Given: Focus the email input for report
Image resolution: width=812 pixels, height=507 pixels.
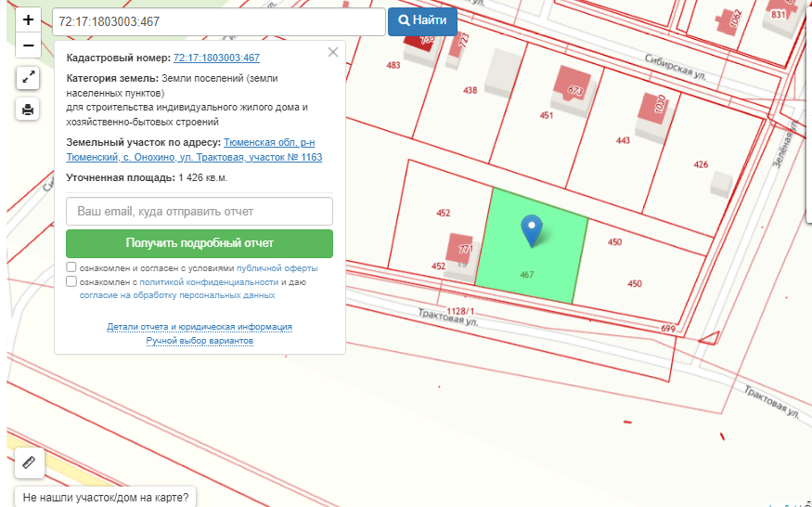Looking at the screenshot, I should tap(200, 212).
